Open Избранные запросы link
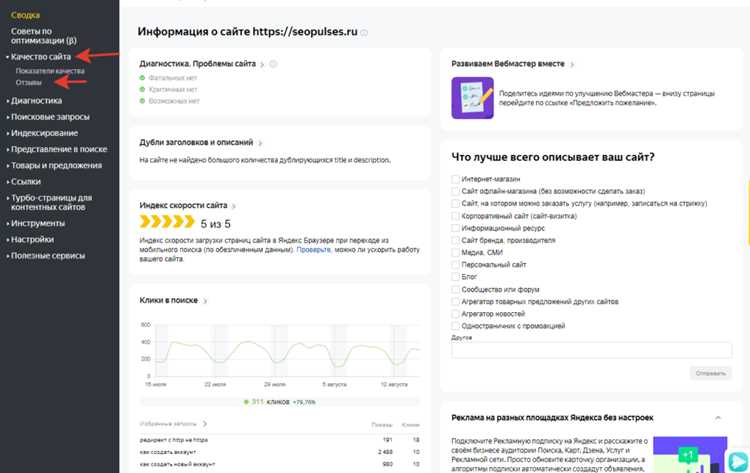This screenshot has width=750, height=473. coord(173,424)
